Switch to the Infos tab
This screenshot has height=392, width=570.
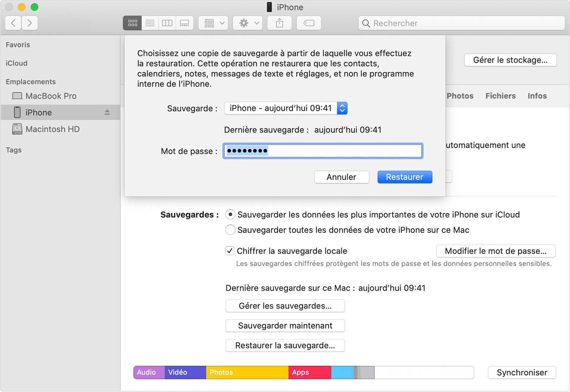pyautogui.click(x=537, y=96)
